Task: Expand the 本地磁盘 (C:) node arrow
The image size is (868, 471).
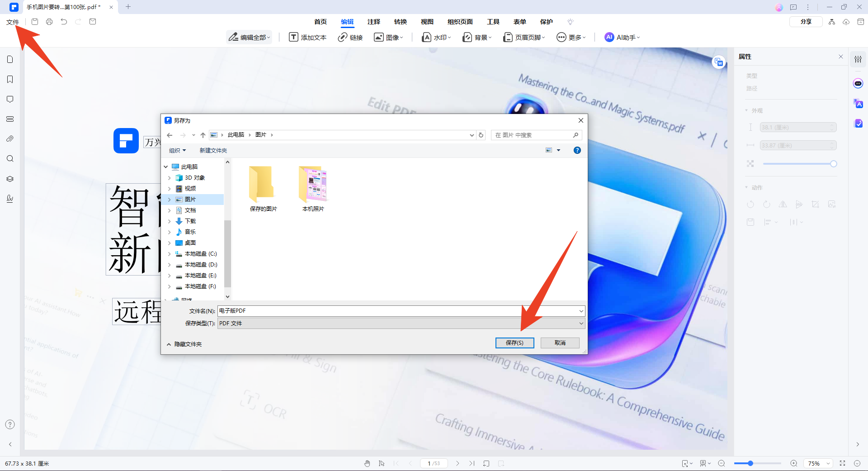Action: point(170,254)
